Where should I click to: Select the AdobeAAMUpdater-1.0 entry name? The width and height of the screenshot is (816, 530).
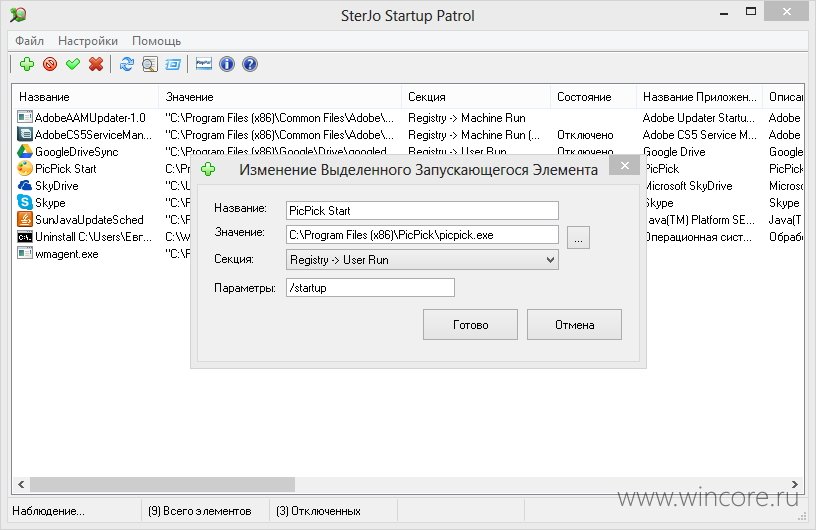coord(90,118)
